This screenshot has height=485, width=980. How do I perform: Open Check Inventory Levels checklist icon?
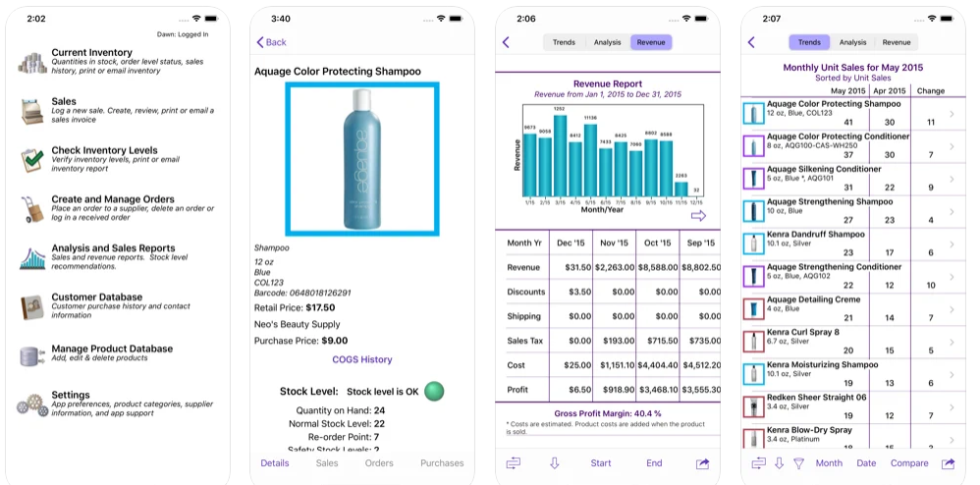coord(31,160)
